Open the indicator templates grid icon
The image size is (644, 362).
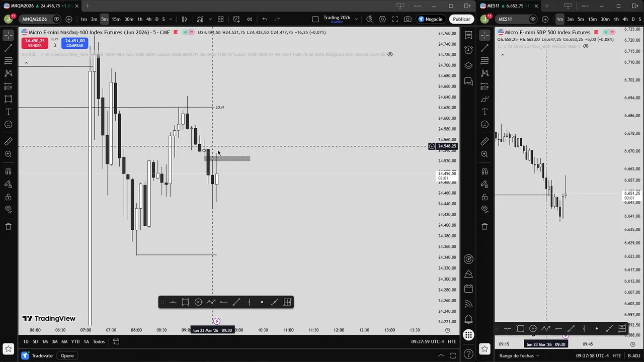coord(220,19)
